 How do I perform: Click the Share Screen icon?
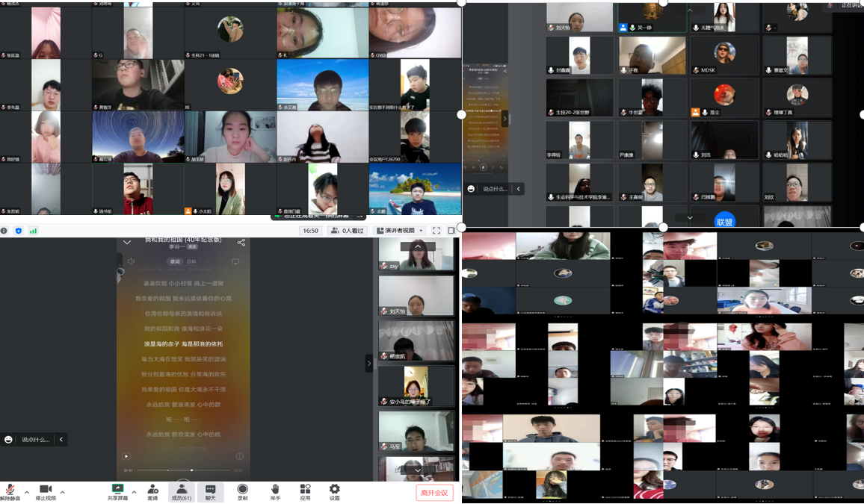click(x=117, y=491)
